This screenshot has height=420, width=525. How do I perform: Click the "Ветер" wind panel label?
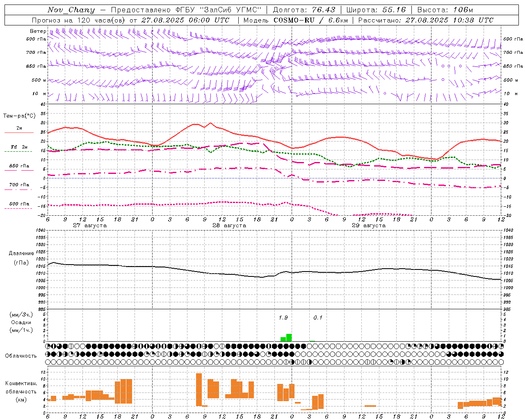(38, 31)
